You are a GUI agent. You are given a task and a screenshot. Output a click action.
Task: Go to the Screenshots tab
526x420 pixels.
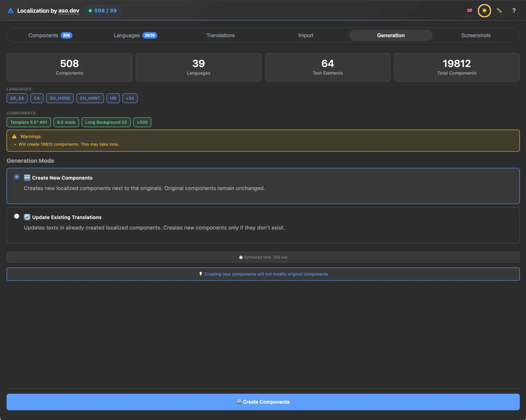[x=476, y=35]
